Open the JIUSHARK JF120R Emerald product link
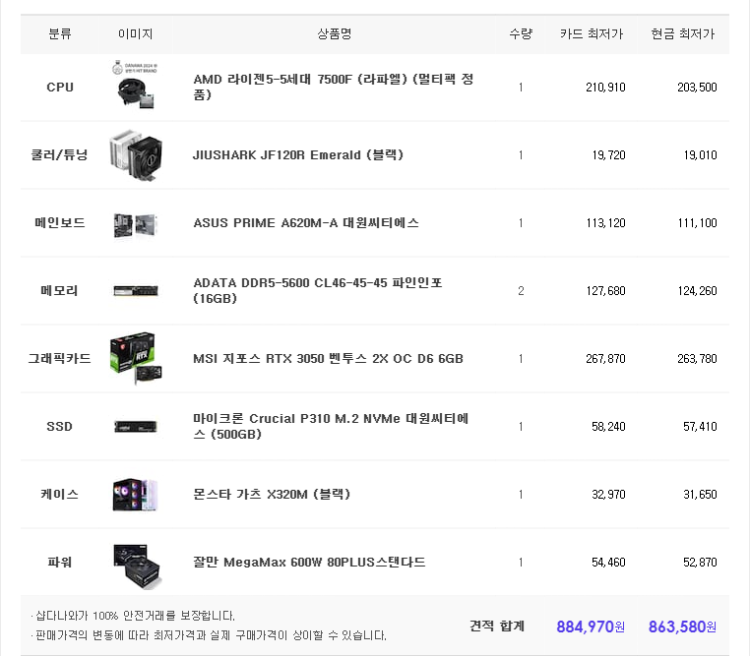 pyautogui.click(x=298, y=155)
